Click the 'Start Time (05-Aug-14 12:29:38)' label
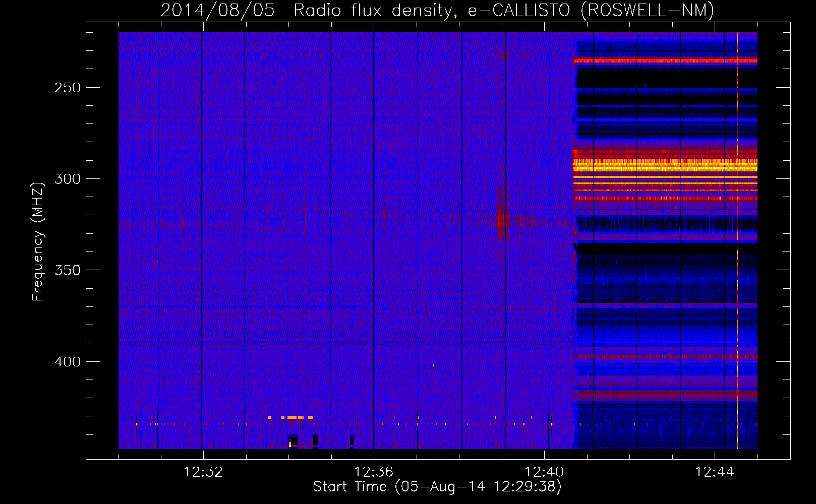816x504 pixels. [437, 487]
